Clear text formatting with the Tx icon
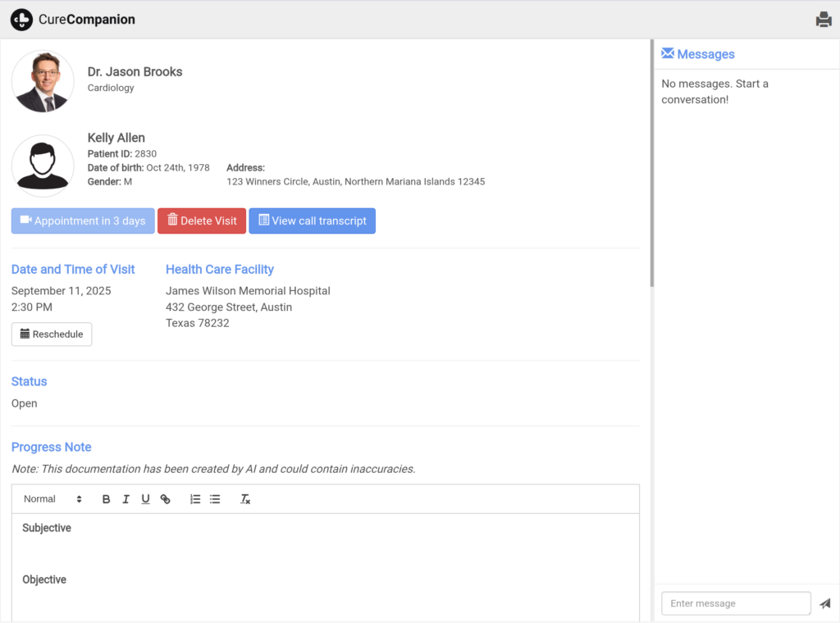This screenshot has height=623, width=840. point(244,499)
